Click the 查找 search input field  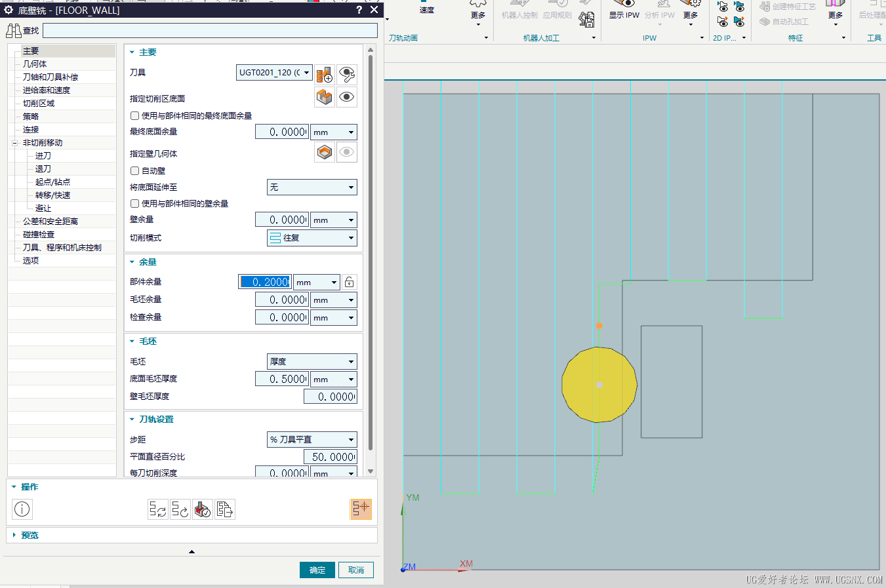[x=210, y=31]
